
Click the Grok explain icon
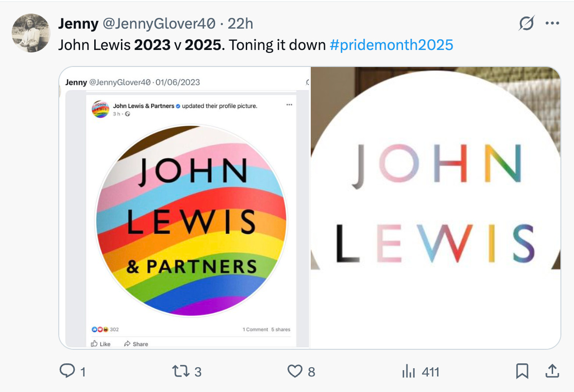click(527, 23)
